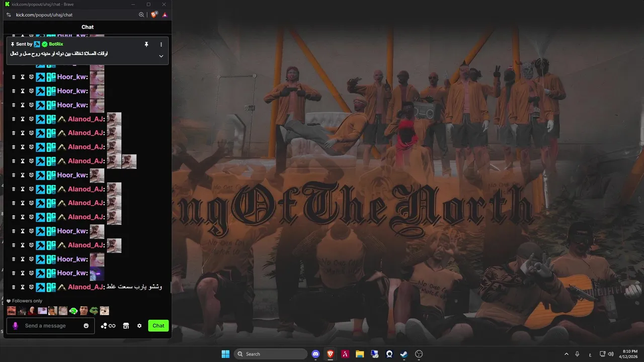Open channel points infinity balance
Image resolution: width=644 pixels, height=362 pixels.
tap(108, 326)
